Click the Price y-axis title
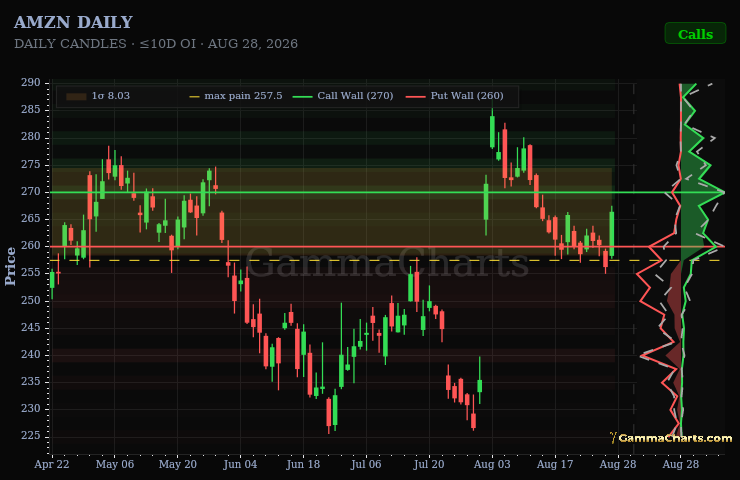 pos(10,266)
